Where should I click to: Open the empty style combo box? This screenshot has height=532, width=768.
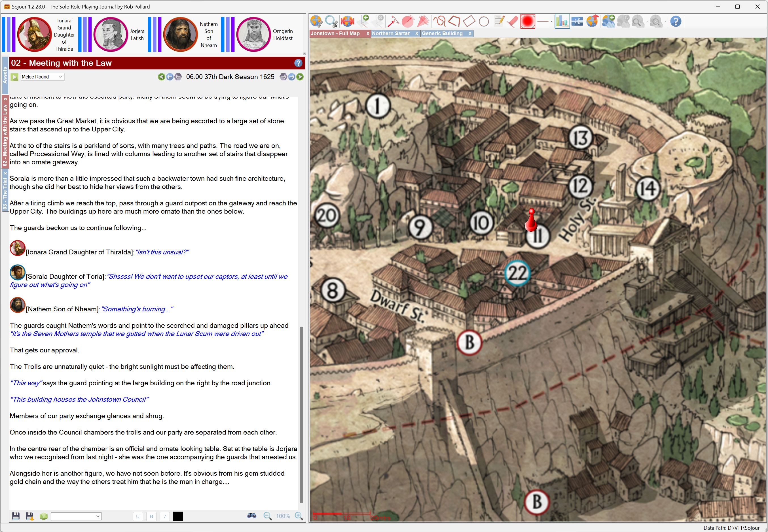(x=76, y=516)
